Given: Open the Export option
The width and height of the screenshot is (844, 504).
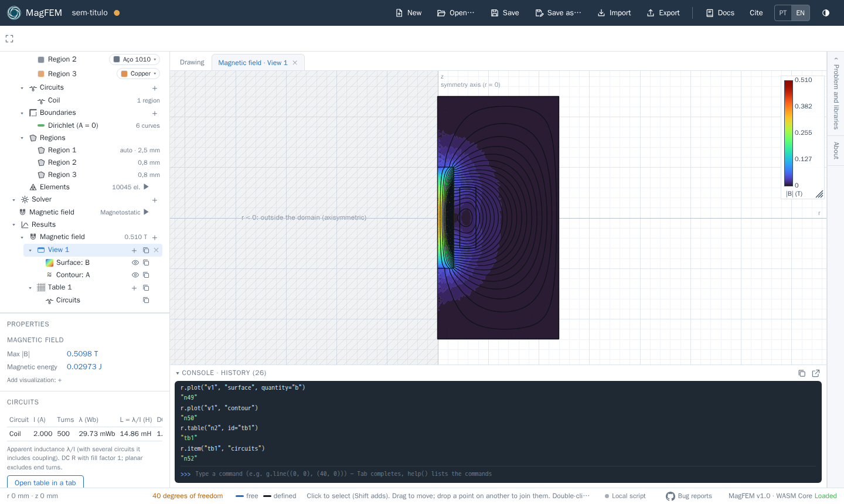Looking at the screenshot, I should pos(663,13).
